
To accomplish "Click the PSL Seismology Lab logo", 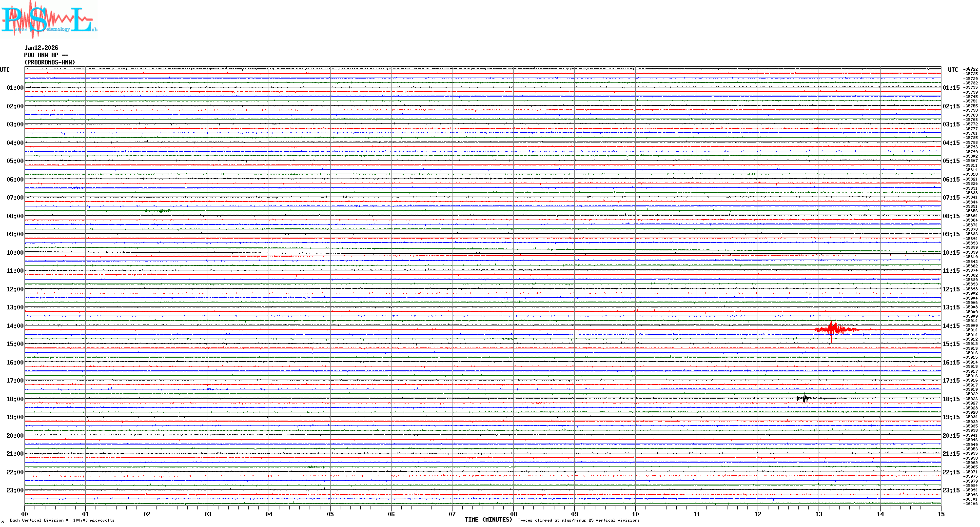I will tap(49, 20).
